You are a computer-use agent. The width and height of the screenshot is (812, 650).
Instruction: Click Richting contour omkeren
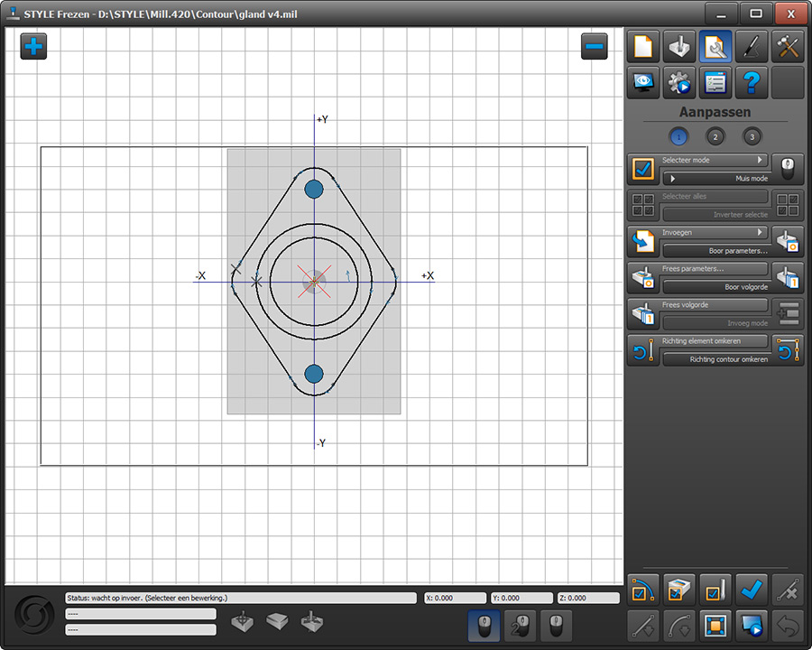[716, 359]
